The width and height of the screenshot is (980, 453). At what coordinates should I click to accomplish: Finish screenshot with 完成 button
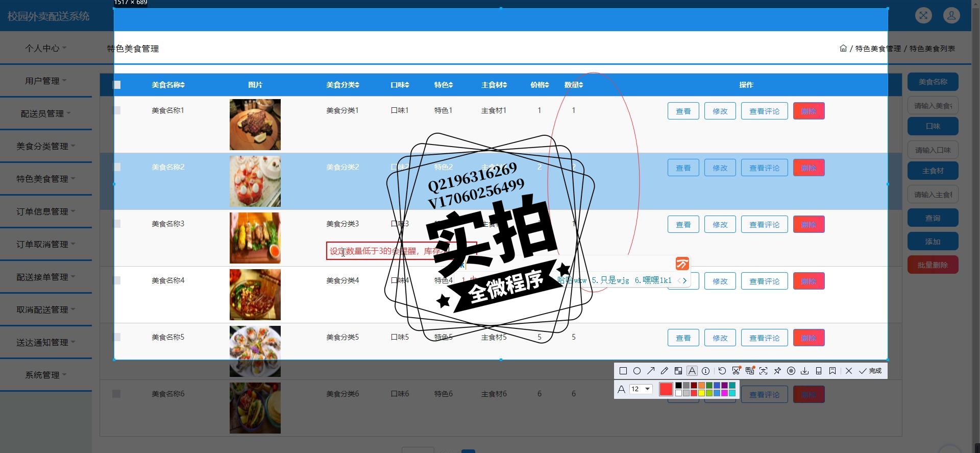tap(870, 371)
